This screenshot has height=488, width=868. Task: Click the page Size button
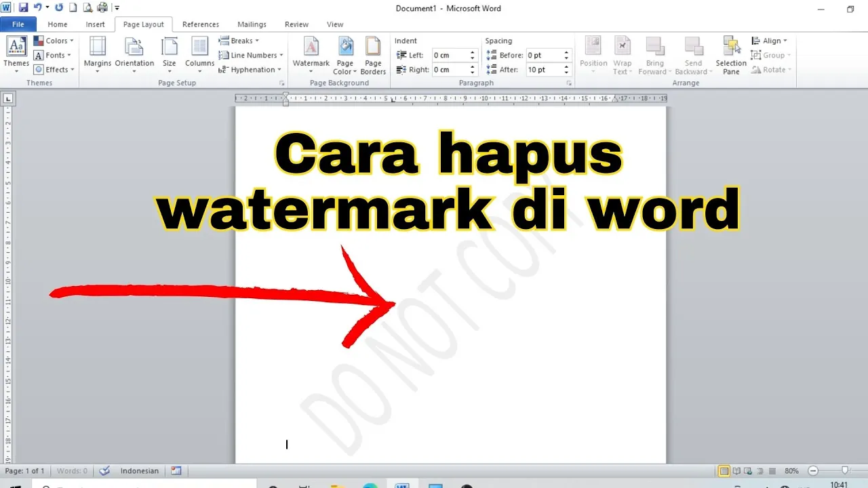point(169,56)
